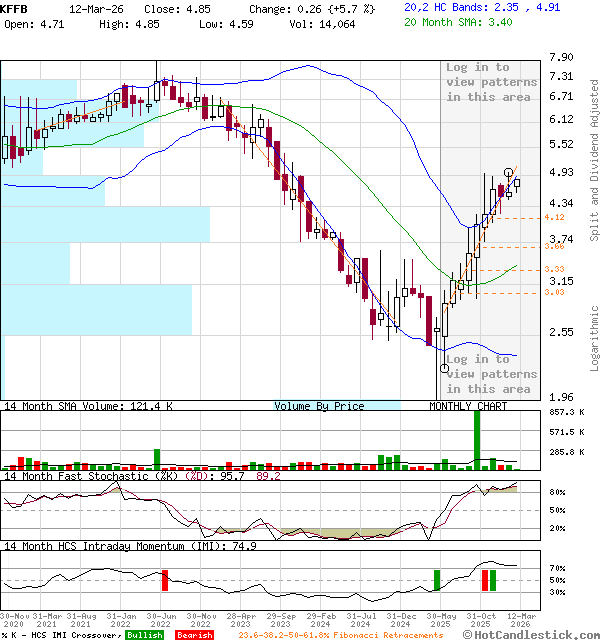The height and width of the screenshot is (640, 600).
Task: Click the 'Volume By Price' label
Action: (319, 406)
